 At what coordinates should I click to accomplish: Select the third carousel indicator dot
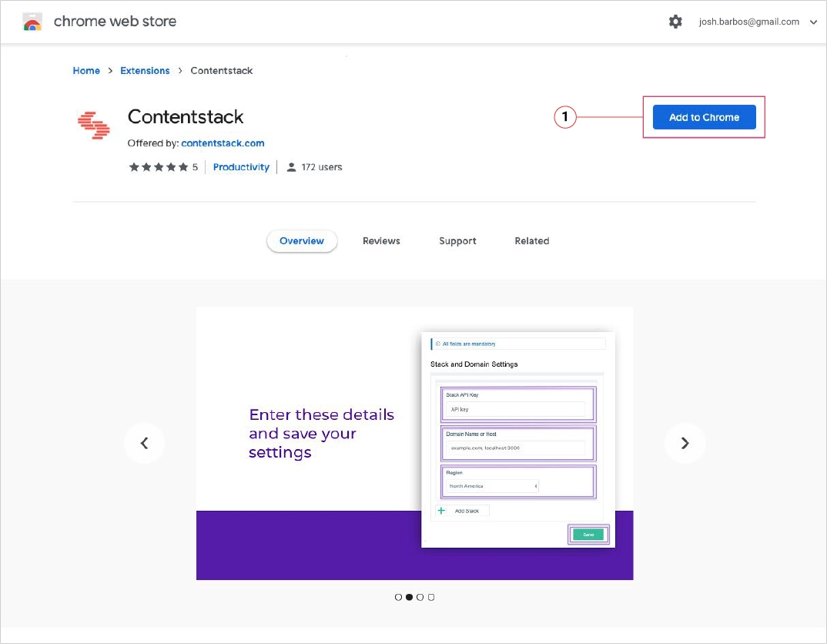[420, 597]
